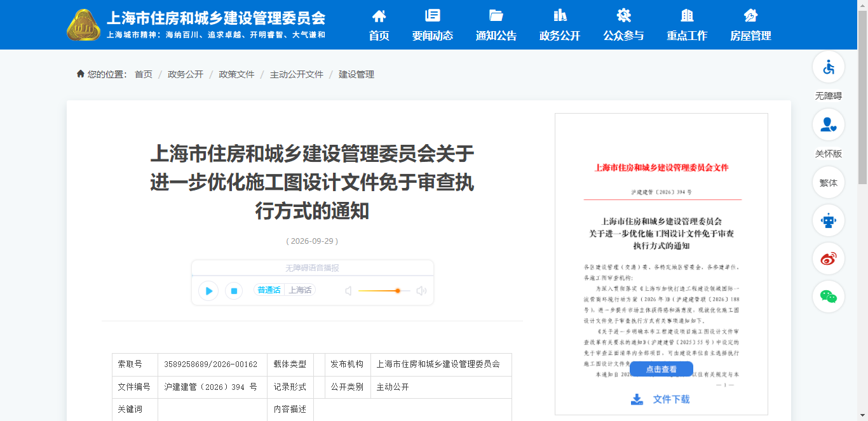Open 重点工作 building icon in navigation

click(687, 16)
